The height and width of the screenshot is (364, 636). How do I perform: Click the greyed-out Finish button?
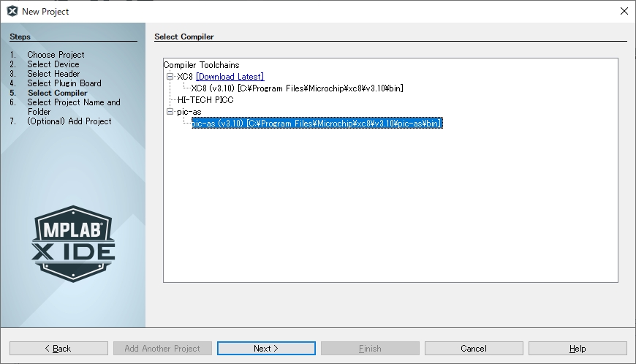(x=370, y=349)
